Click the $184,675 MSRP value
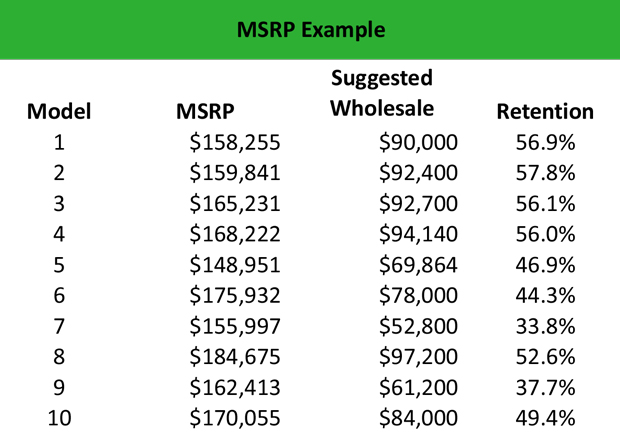The width and height of the screenshot is (620, 434). tap(234, 355)
